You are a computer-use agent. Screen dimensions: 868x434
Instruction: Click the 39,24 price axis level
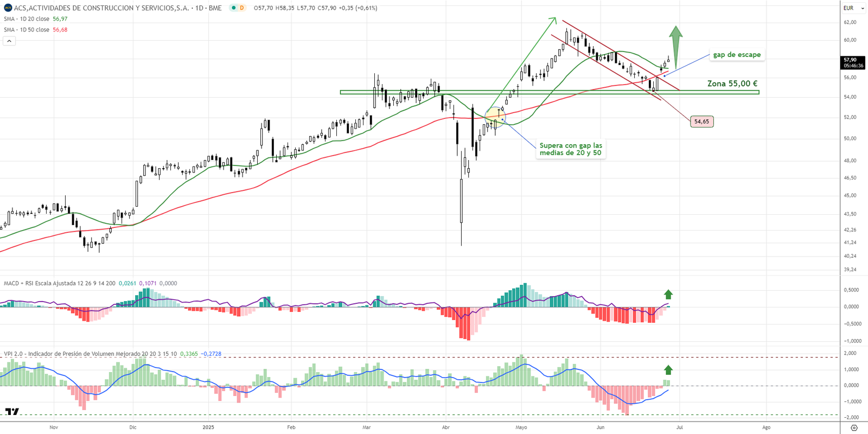[x=850, y=270]
